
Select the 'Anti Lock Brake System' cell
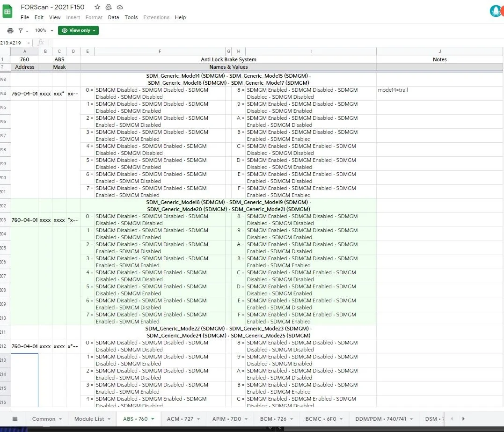click(228, 59)
